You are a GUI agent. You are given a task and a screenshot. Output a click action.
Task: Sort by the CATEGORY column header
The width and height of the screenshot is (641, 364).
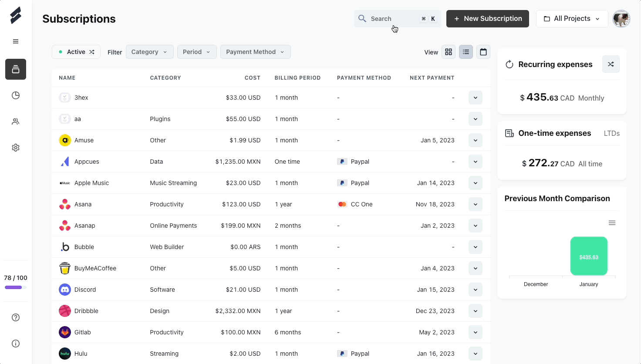coord(165,78)
